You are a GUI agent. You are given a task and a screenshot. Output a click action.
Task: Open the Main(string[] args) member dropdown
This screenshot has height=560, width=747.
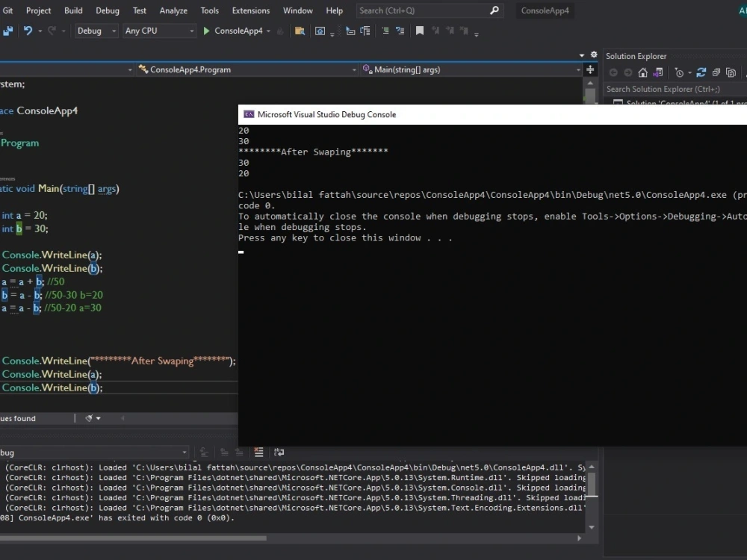point(471,69)
